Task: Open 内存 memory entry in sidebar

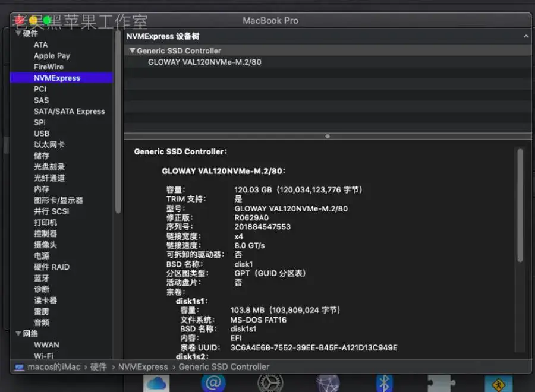Action: point(42,189)
